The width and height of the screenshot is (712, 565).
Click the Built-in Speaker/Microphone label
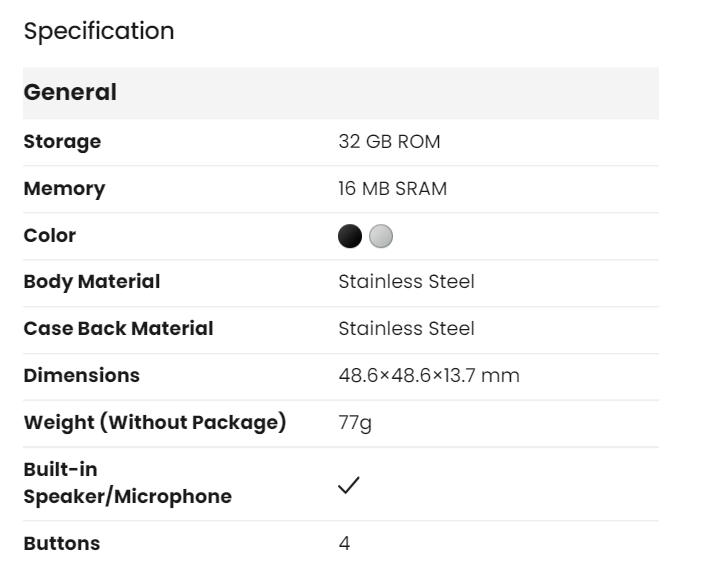128,483
